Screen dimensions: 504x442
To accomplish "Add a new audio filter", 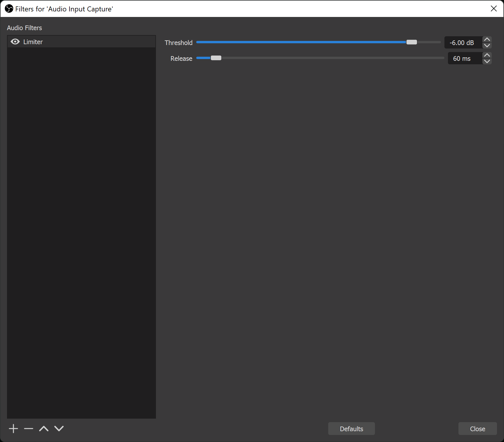I will pyautogui.click(x=13, y=429).
